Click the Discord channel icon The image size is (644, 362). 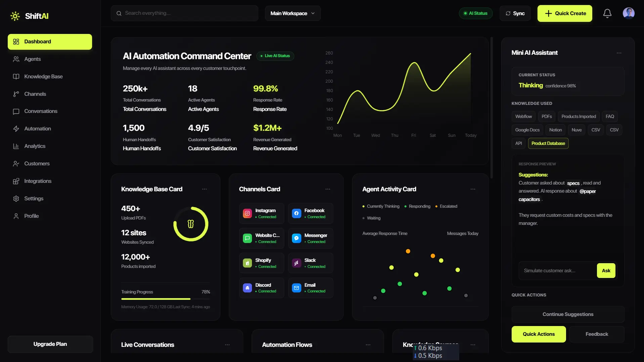point(247,288)
